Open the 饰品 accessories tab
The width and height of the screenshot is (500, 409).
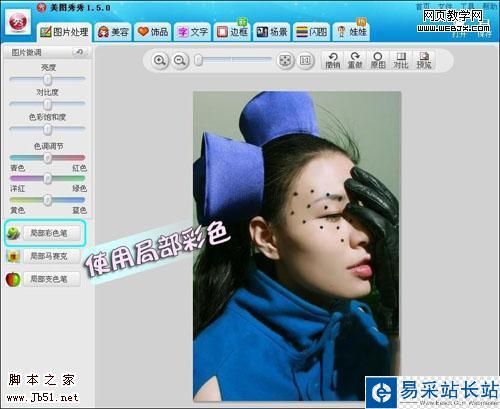[x=153, y=32]
